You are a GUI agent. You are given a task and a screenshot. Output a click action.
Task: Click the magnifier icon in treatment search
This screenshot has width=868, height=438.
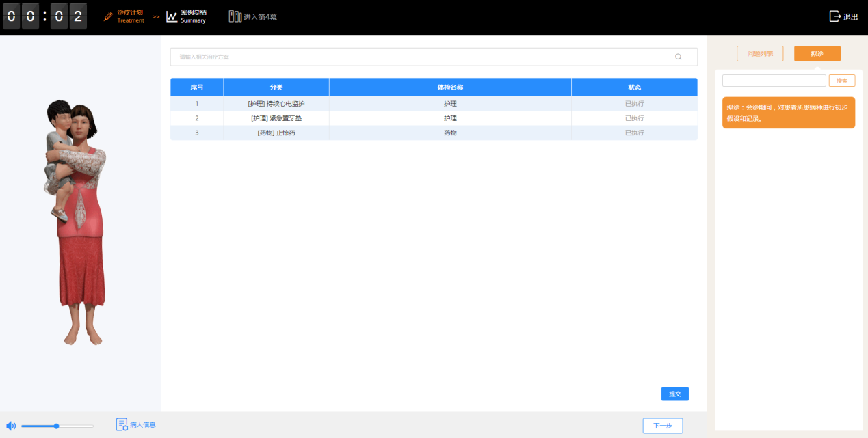(678, 57)
